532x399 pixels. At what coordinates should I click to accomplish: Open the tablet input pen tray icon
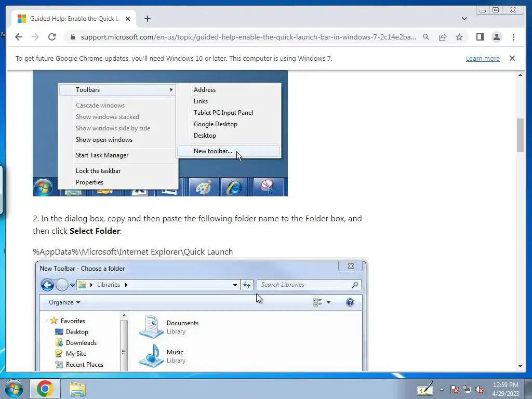(425, 389)
